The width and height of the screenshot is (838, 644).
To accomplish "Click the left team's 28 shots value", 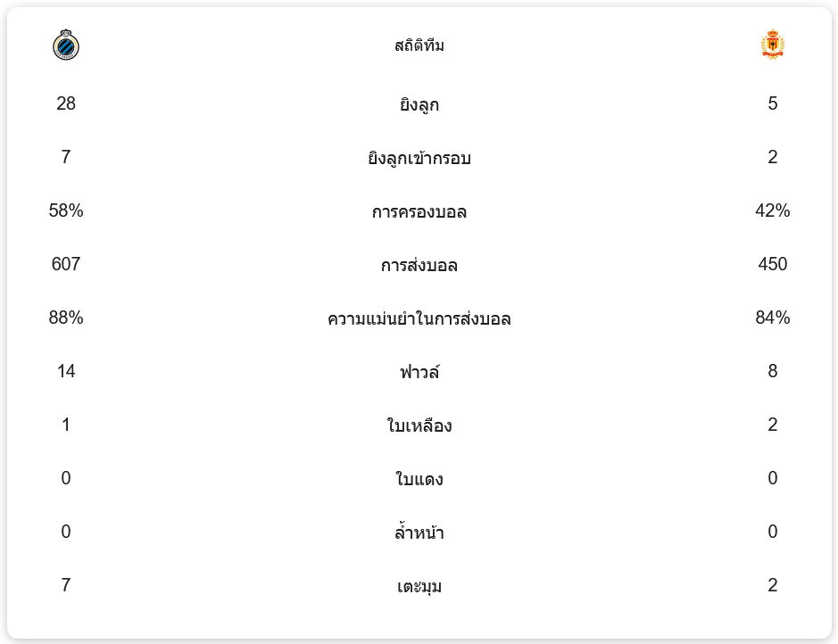I will [x=66, y=103].
